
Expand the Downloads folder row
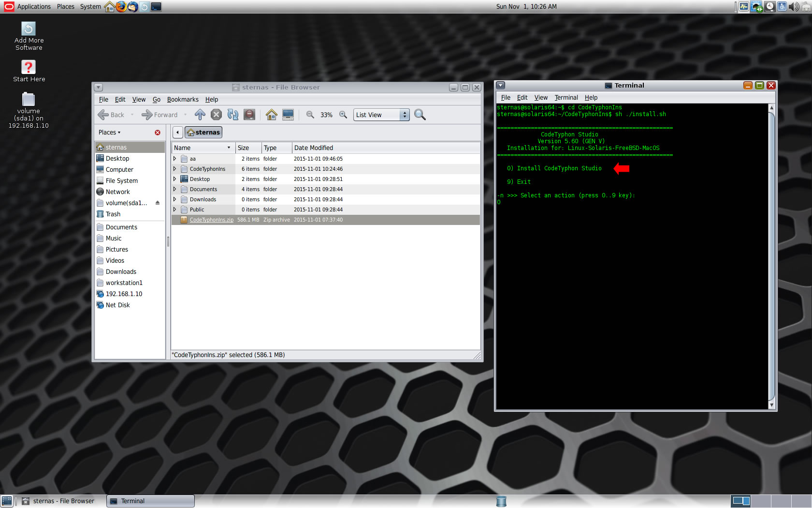pyautogui.click(x=175, y=199)
